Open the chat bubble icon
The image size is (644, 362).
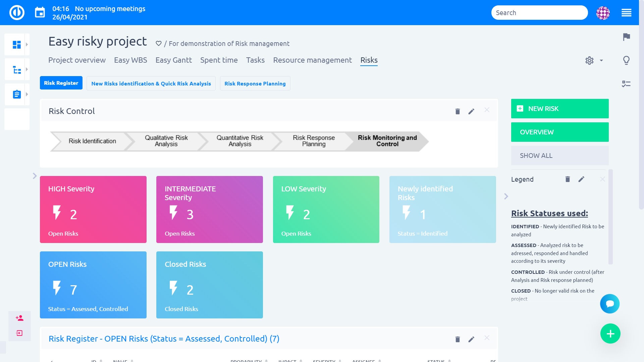[x=610, y=304]
